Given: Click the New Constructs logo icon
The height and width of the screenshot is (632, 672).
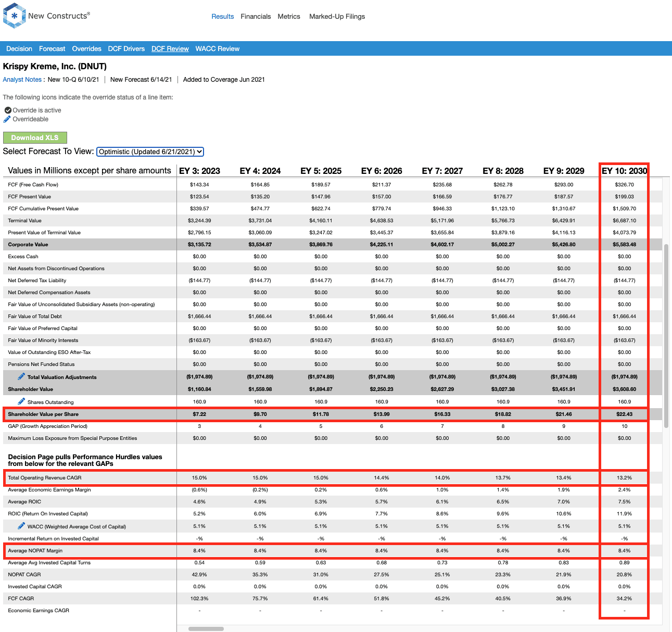Looking at the screenshot, I should pos(14,16).
